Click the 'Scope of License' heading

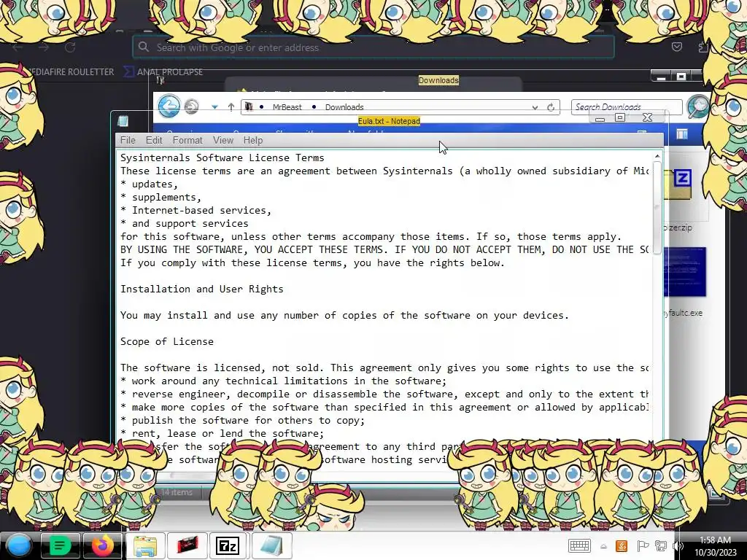pyautogui.click(x=167, y=341)
